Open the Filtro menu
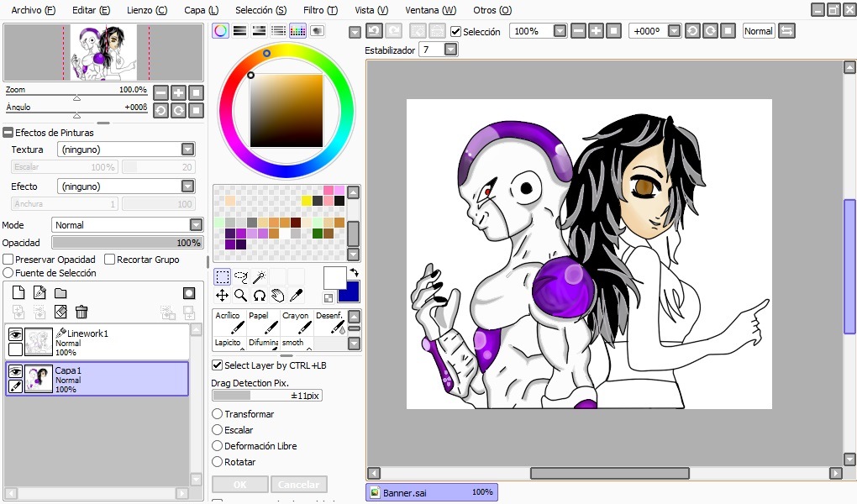The image size is (857, 504). 320,10
